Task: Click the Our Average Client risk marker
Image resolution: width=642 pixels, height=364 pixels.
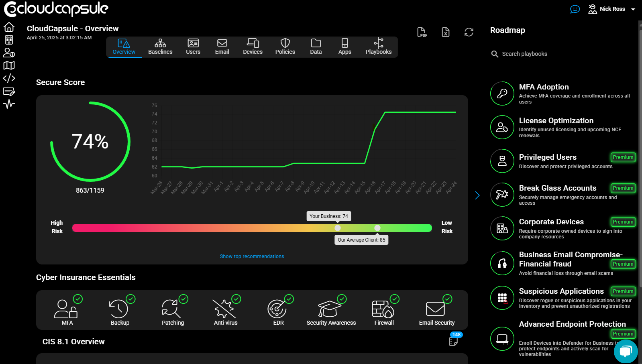Action: (377, 228)
